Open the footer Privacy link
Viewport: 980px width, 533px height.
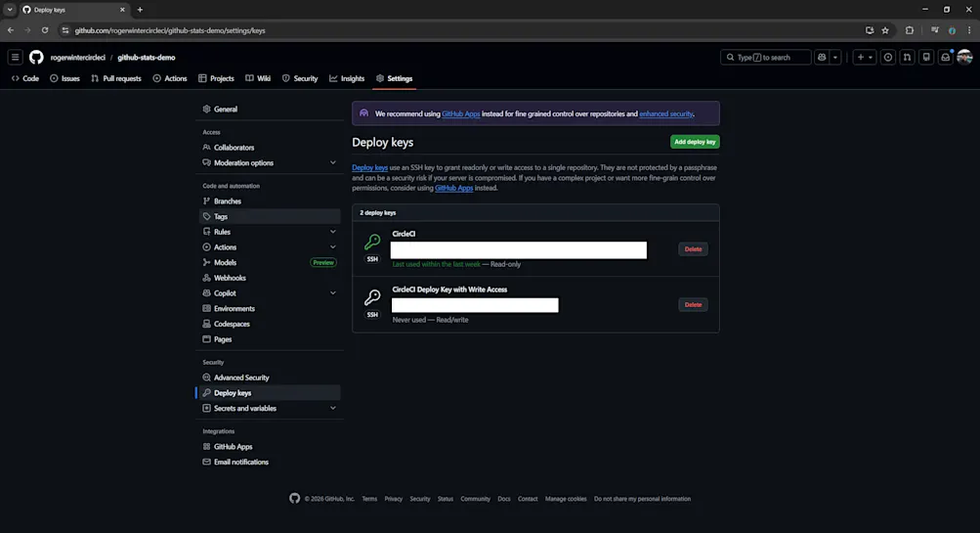click(393, 499)
